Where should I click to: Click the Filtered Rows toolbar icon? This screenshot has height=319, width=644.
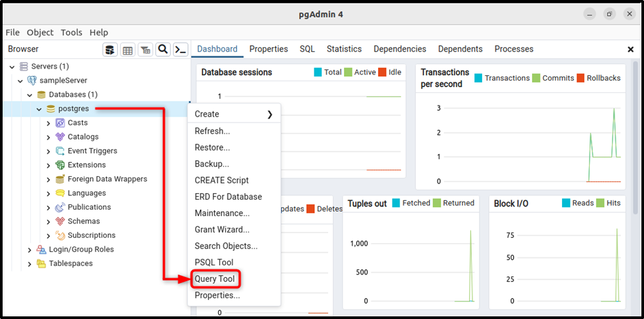pos(145,50)
